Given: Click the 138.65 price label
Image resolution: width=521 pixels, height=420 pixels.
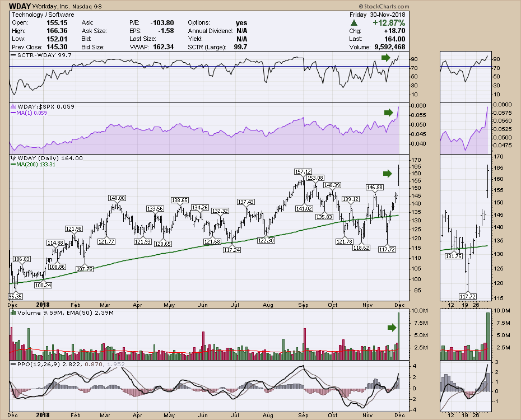Looking at the screenshot, I should coord(180,200).
